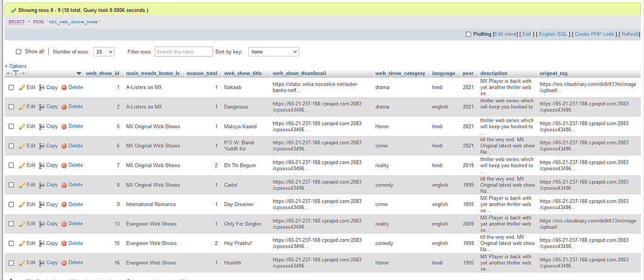Image resolution: width=644 pixels, height=280 pixels.
Task: Sort by web_show_id column header
Action: [103, 73]
